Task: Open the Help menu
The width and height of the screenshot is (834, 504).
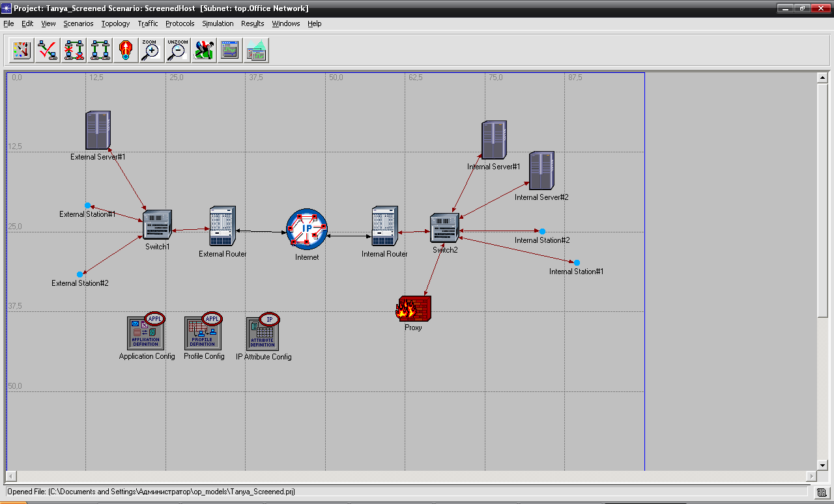Action: tap(315, 23)
